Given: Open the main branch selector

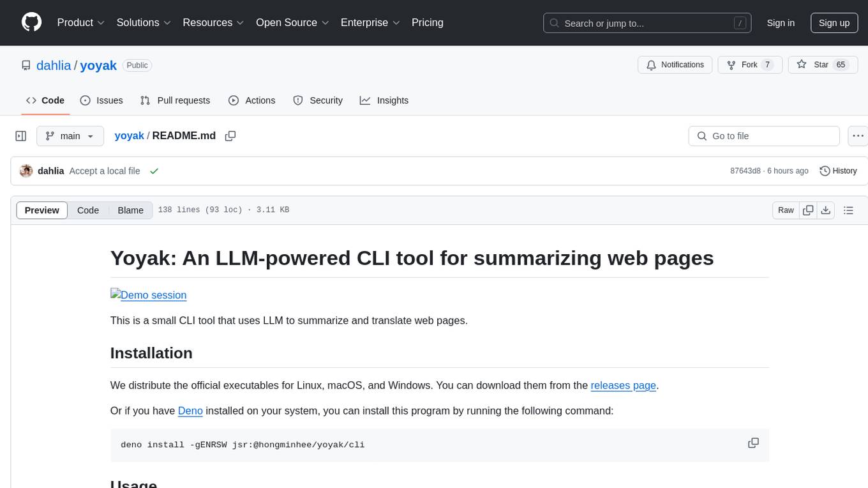Looking at the screenshot, I should click(70, 136).
